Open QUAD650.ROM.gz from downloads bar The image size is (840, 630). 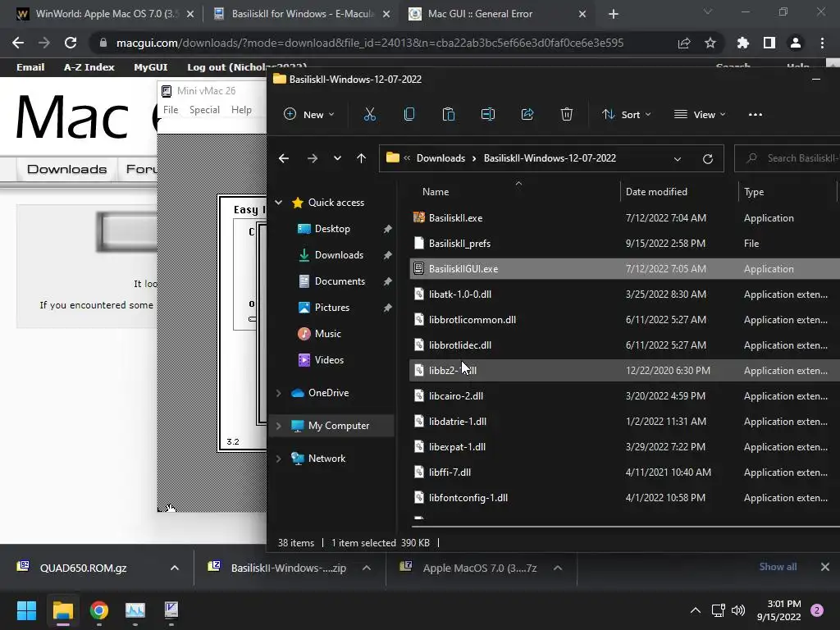click(x=83, y=568)
